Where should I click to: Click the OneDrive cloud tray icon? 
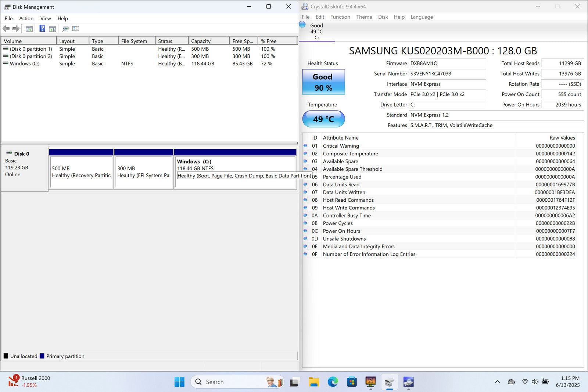click(x=511, y=382)
